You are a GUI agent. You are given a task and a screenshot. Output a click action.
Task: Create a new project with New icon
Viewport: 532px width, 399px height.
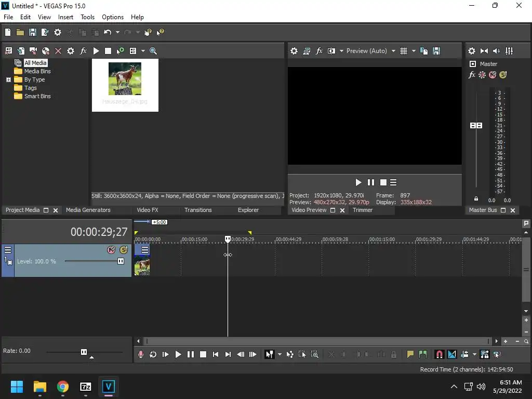pyautogui.click(x=8, y=32)
